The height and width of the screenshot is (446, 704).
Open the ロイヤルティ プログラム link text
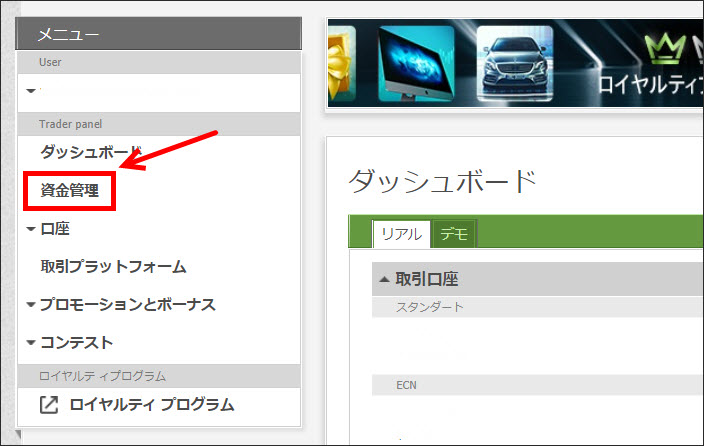point(152,405)
